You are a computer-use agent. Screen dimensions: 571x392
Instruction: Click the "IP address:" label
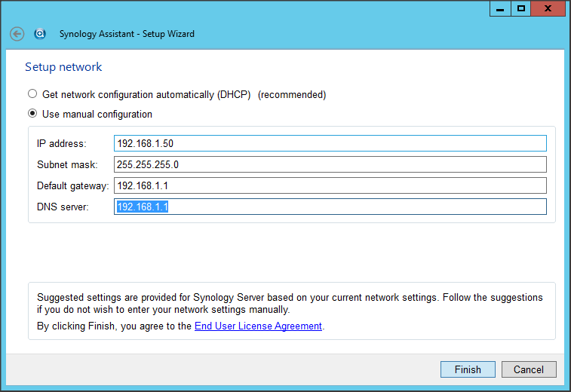[x=62, y=143]
